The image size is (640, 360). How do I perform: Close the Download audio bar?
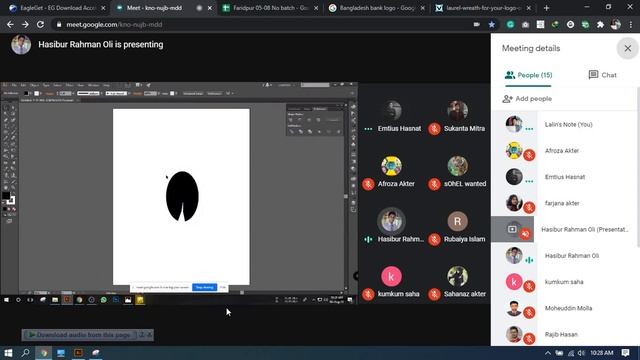(149, 335)
